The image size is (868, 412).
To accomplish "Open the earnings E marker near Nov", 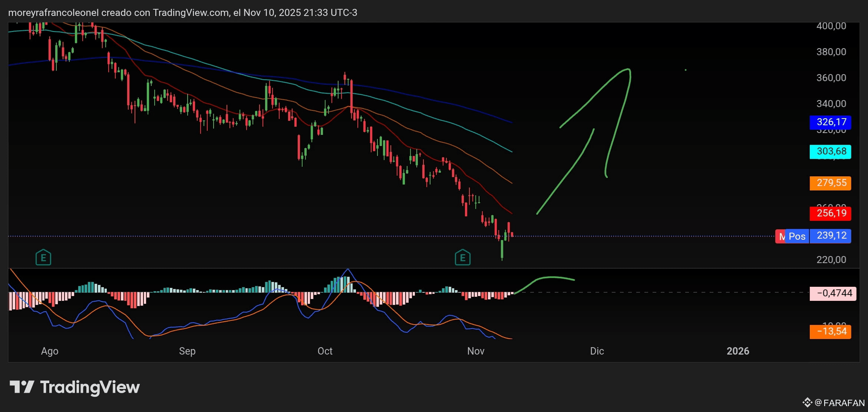I will click(x=463, y=257).
